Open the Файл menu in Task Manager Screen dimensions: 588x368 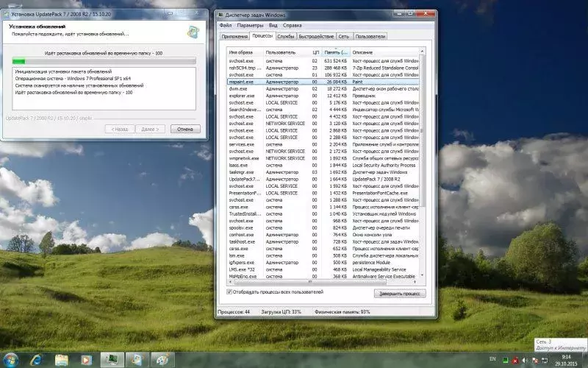(226, 25)
